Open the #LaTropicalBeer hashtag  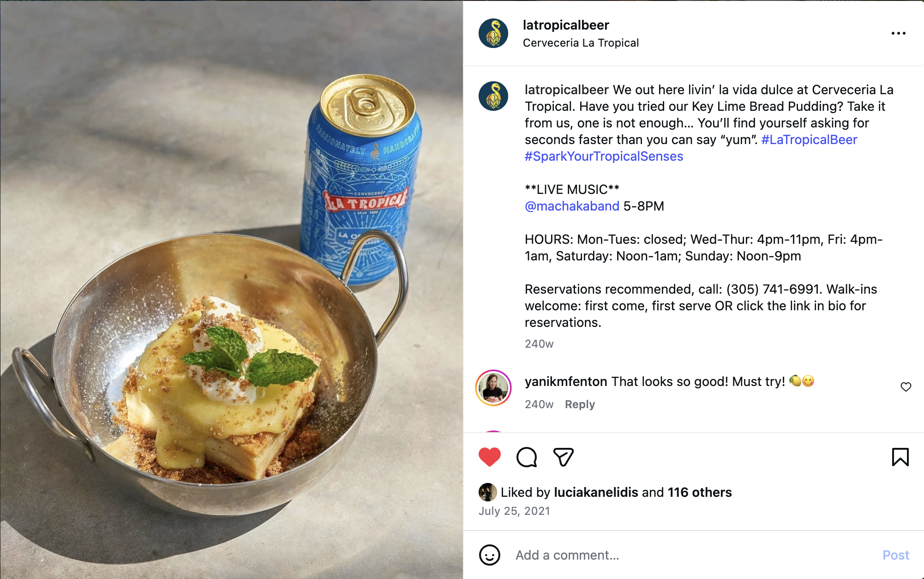click(x=809, y=139)
